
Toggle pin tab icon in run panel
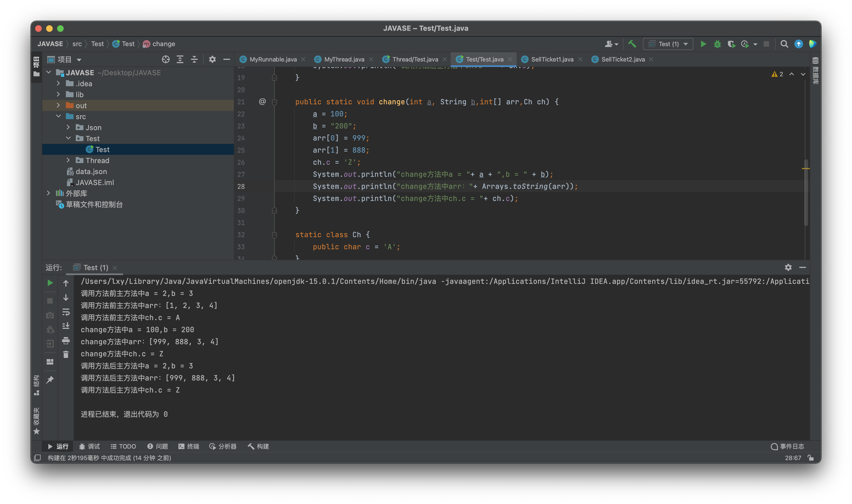(x=50, y=380)
